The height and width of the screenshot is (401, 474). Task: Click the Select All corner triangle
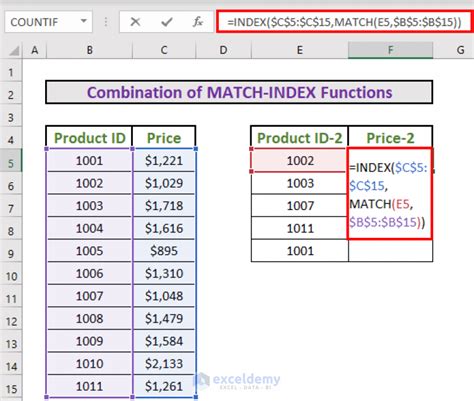14,50
